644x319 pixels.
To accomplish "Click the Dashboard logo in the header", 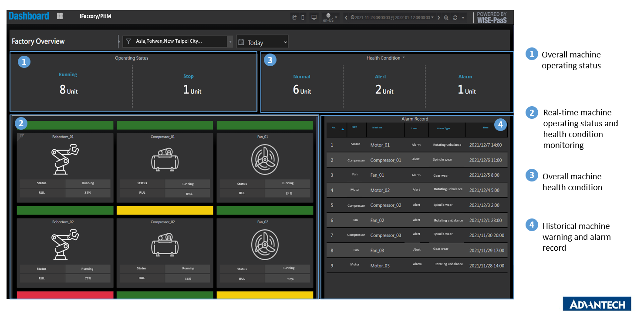I will [x=29, y=16].
